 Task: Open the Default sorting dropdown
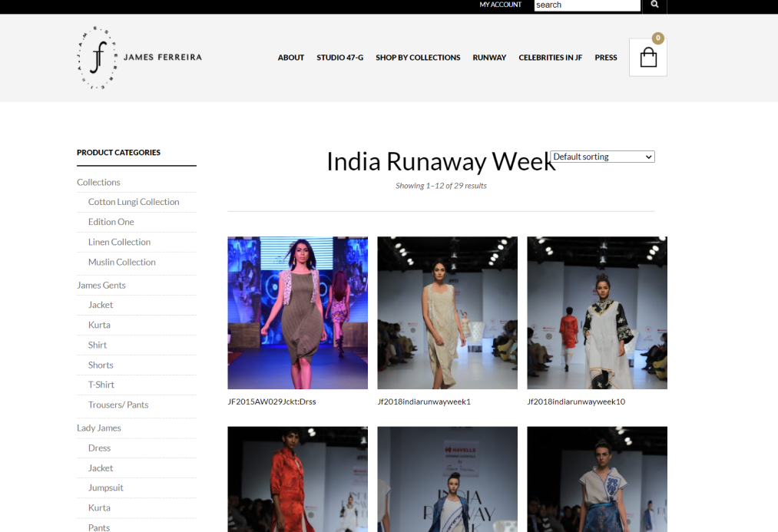602,157
